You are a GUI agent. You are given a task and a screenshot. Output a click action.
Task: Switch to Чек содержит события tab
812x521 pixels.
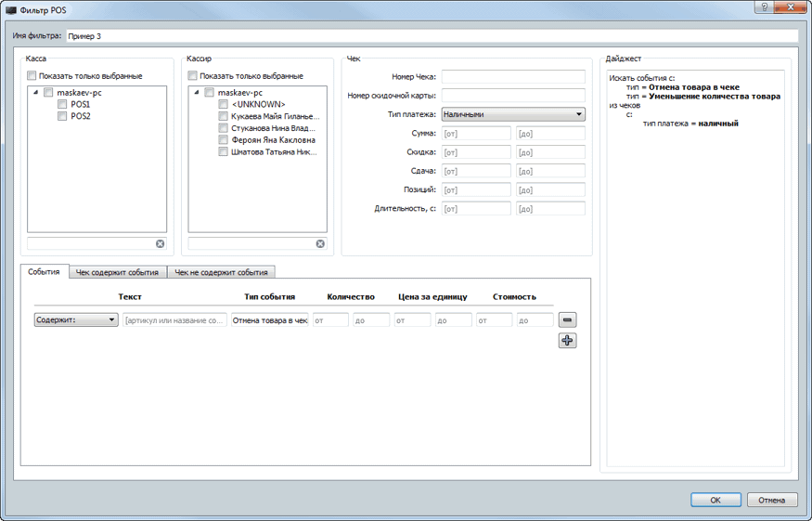117,273
